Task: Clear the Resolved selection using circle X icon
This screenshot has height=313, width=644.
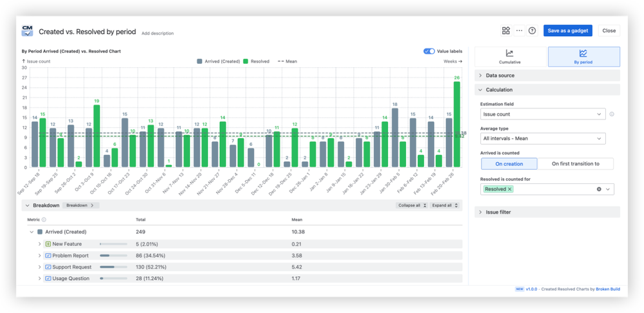Action: coord(599,189)
